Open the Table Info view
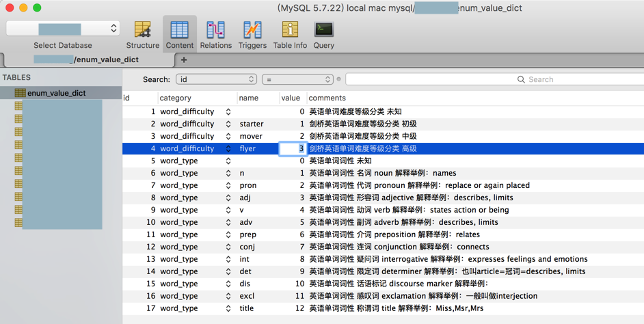Screen dimensions: 644x324 [x=290, y=35]
